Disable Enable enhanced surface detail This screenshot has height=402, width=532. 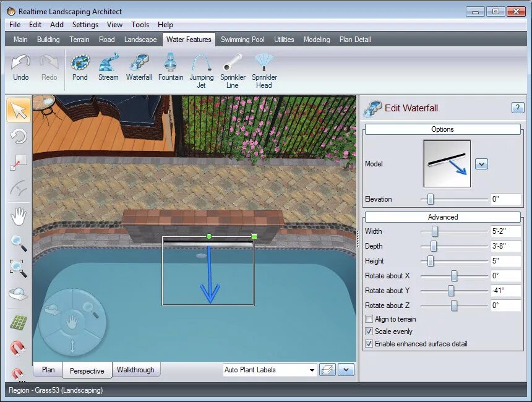tap(369, 344)
